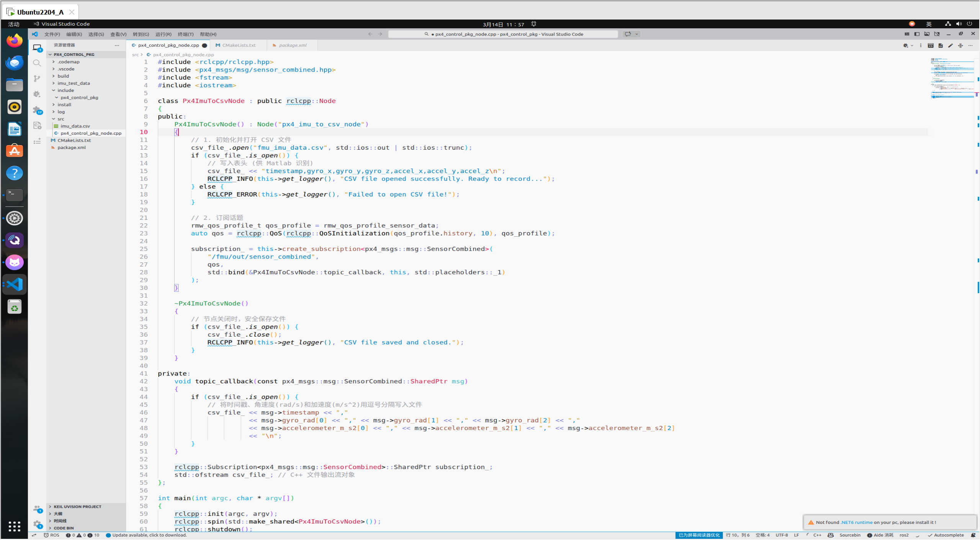Collapse the src folder in explorer
Viewport: 980px width, 540px height.
[61, 119]
